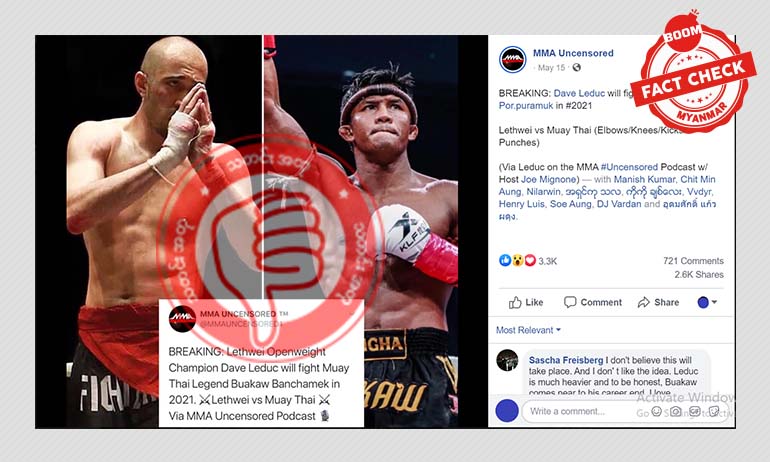This screenshot has width=770, height=462.
Task: Open the Dave Leduc profile link
Action: [x=579, y=93]
